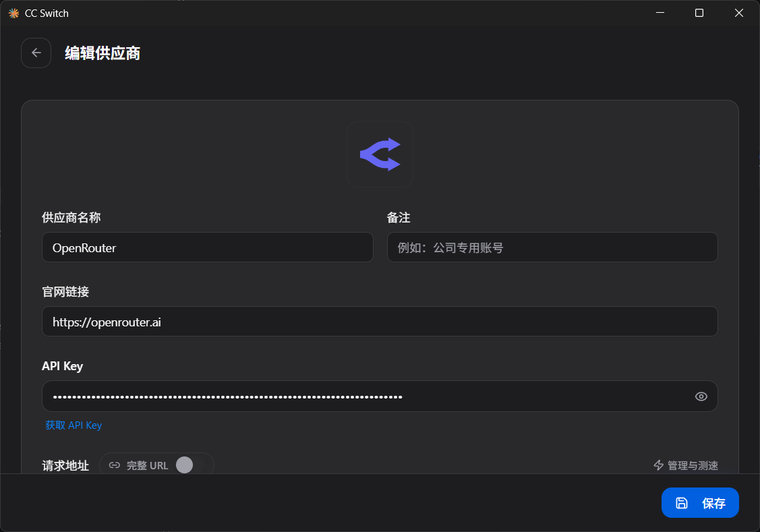Click the 备注 label
Image resolution: width=760 pixels, height=532 pixels.
[399, 218]
